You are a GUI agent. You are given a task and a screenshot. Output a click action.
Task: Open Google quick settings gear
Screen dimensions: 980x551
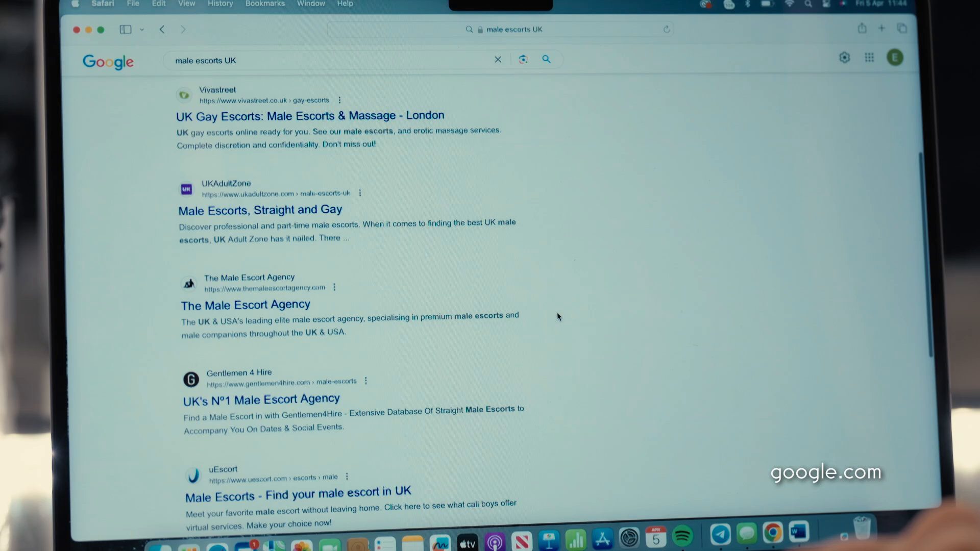(x=844, y=58)
